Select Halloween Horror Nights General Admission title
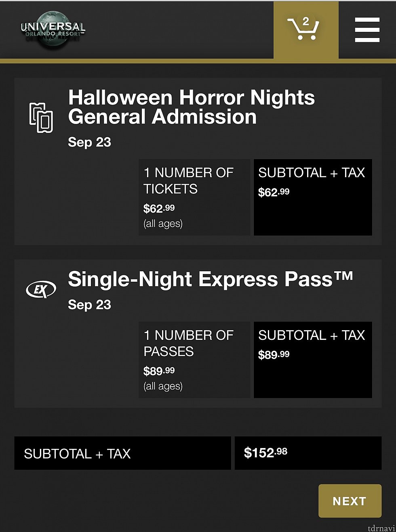 (192, 107)
